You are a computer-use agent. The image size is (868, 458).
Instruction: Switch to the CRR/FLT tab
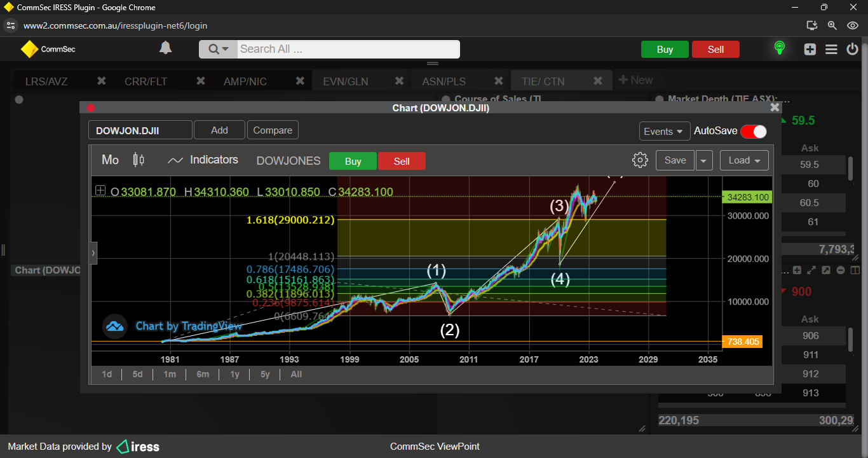(146, 81)
